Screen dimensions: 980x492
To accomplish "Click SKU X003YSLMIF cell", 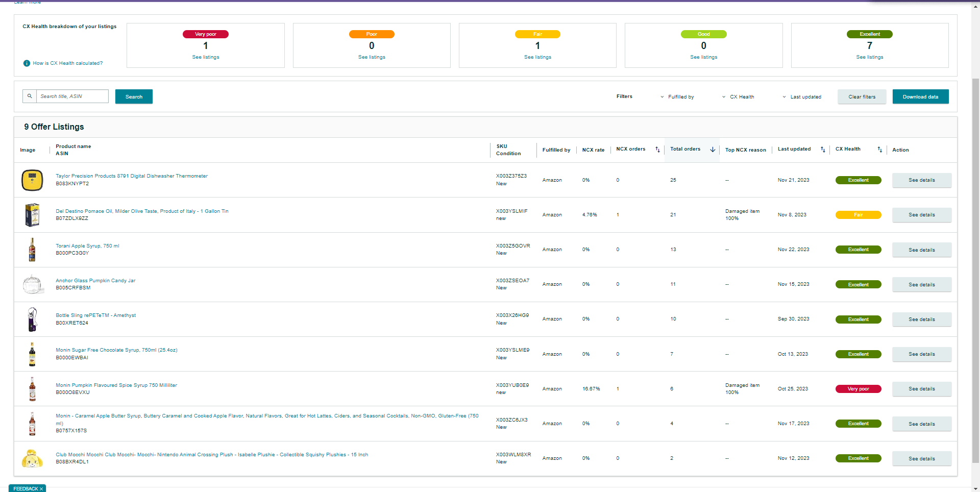I will pyautogui.click(x=512, y=211).
